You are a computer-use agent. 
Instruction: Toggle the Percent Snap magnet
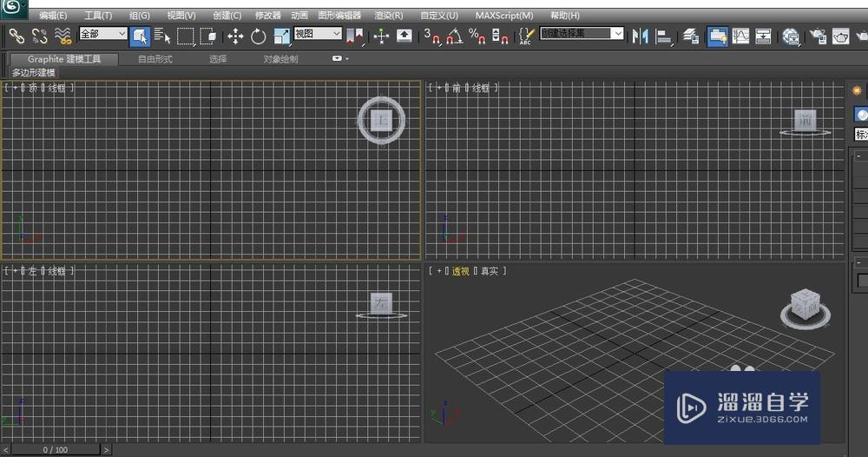pos(477,36)
